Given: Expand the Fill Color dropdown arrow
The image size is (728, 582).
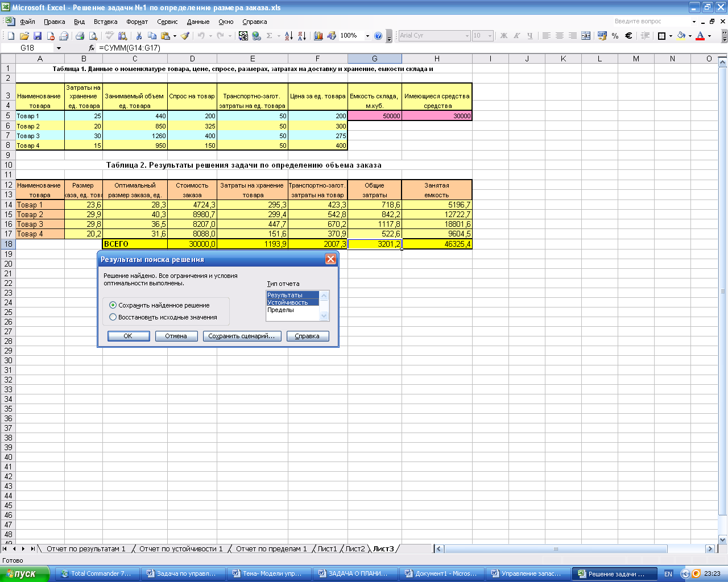Looking at the screenshot, I should point(690,36).
